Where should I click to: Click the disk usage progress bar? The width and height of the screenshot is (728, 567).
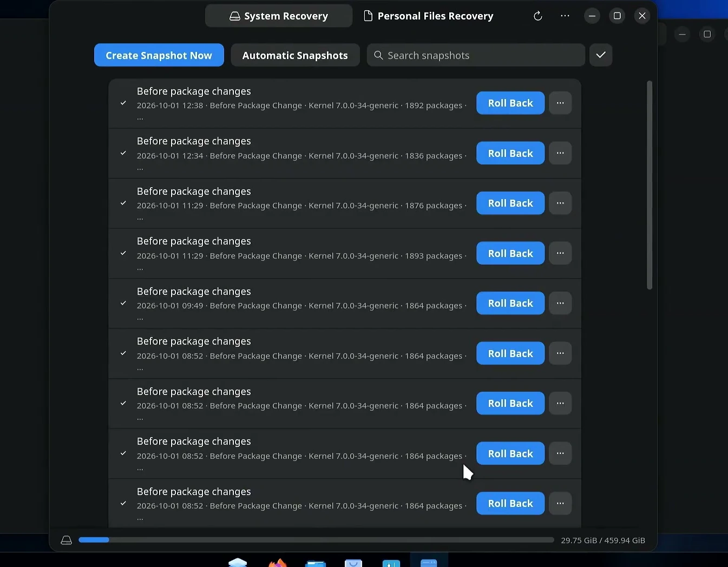(316, 540)
